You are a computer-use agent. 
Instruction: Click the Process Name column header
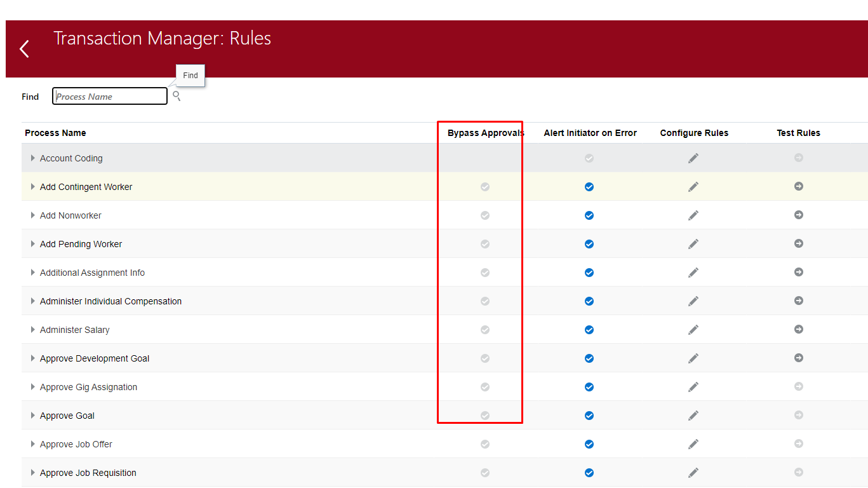click(x=55, y=133)
